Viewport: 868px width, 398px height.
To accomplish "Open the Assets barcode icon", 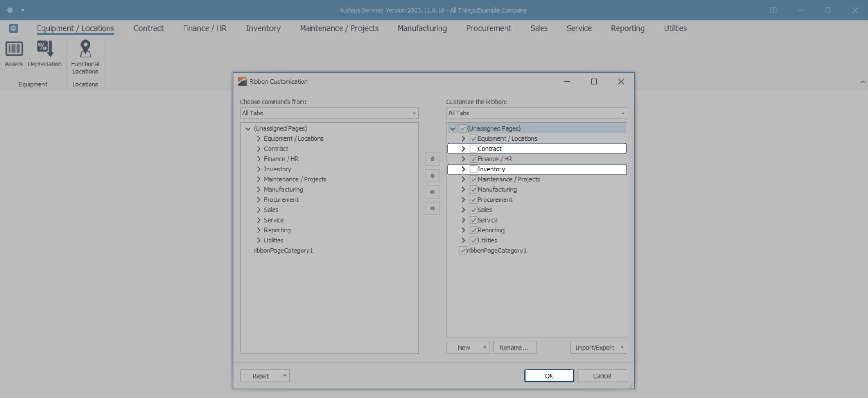I will point(14,49).
